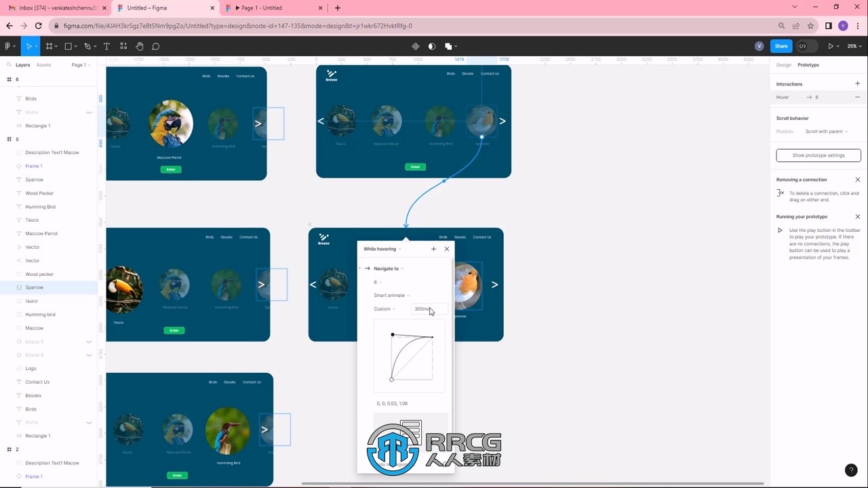
Task: Select the Move tool
Action: (x=28, y=46)
